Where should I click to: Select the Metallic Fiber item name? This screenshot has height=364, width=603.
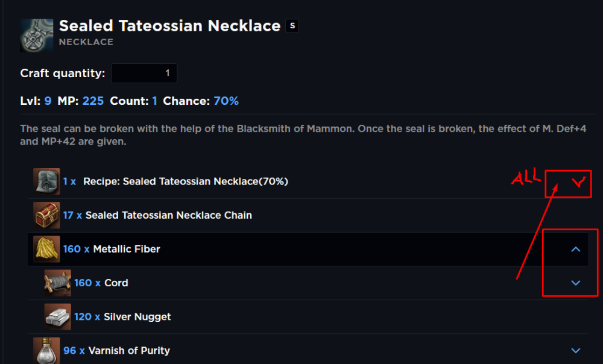126,249
